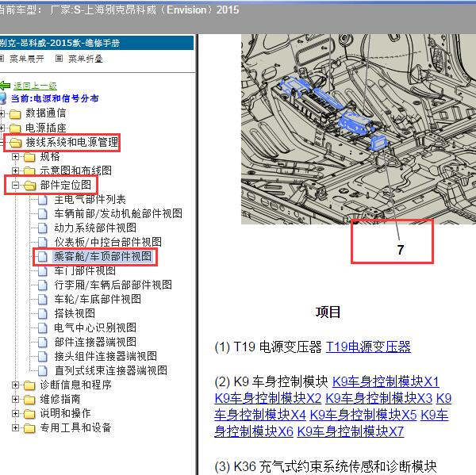Click the document icon beside 乘客舱/车顶部件视图

coord(43,257)
